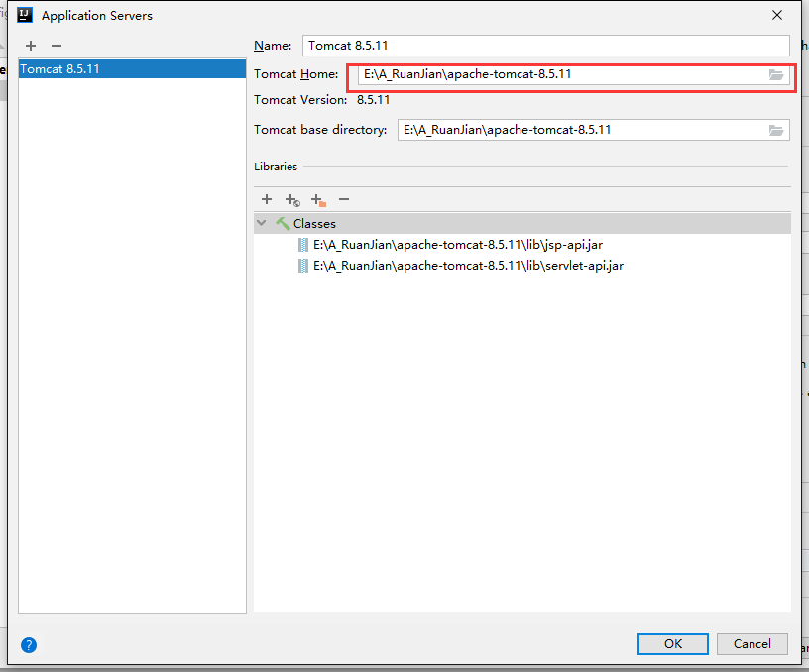This screenshot has height=672, width=809.
Task: Confirm with the OK button
Action: [x=673, y=643]
